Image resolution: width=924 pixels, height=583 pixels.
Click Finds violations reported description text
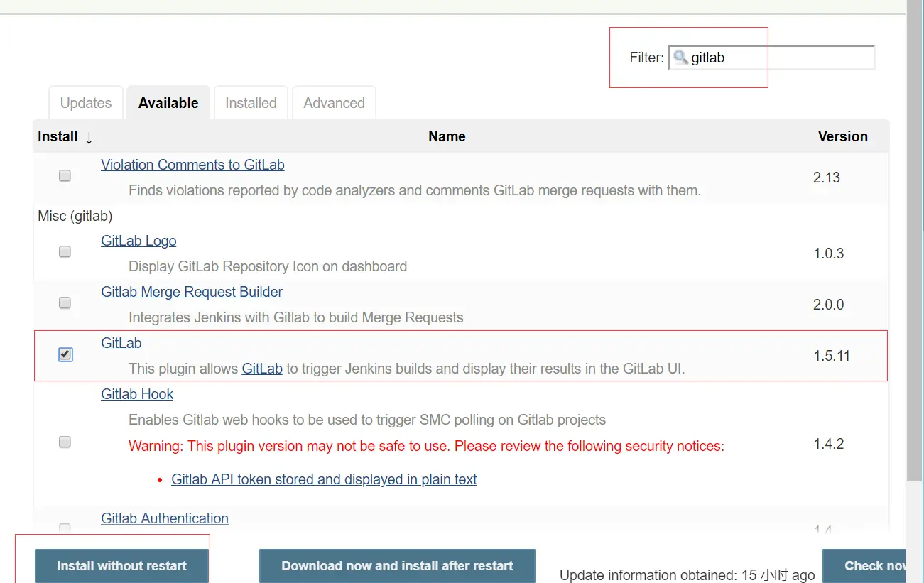tap(415, 190)
